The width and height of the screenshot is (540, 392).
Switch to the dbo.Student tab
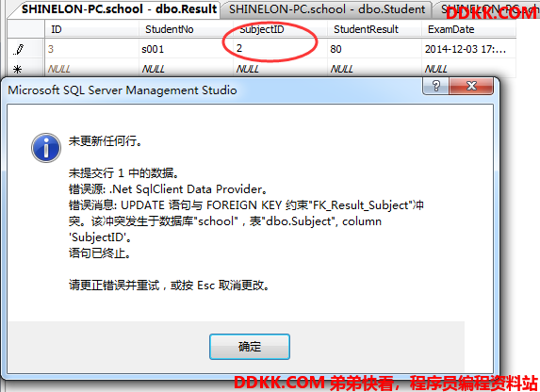pos(326,9)
